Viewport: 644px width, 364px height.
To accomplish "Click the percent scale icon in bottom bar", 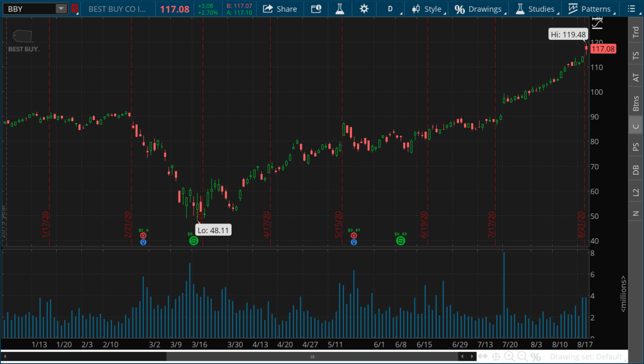I will (x=536, y=356).
